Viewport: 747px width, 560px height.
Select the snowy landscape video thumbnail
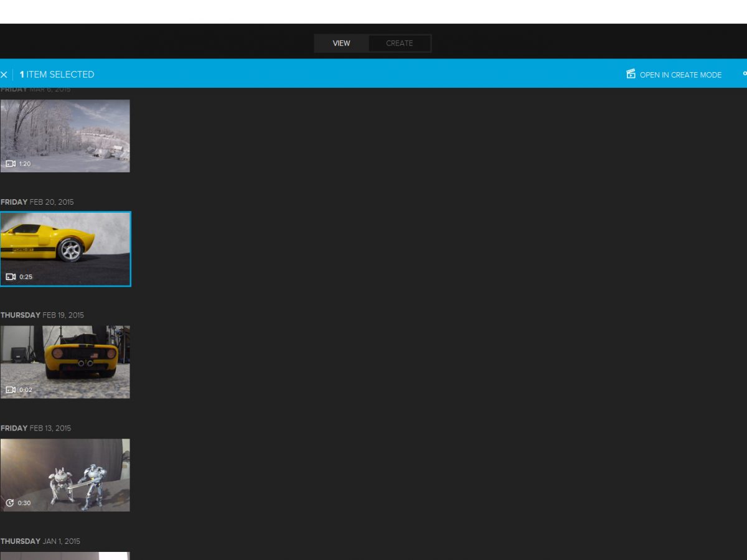(x=65, y=136)
